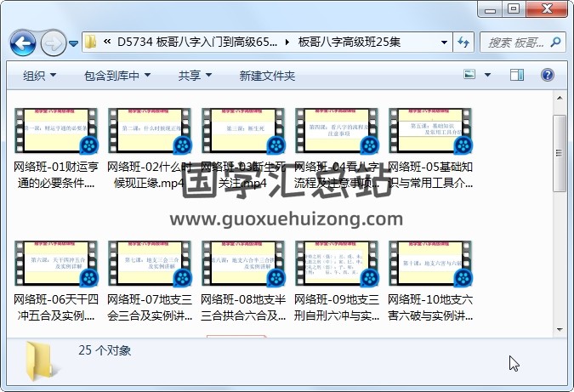Select video thumbnail 网络班-09地支三刑自刑
This screenshot has width=574, height=392.
[x=337, y=264]
